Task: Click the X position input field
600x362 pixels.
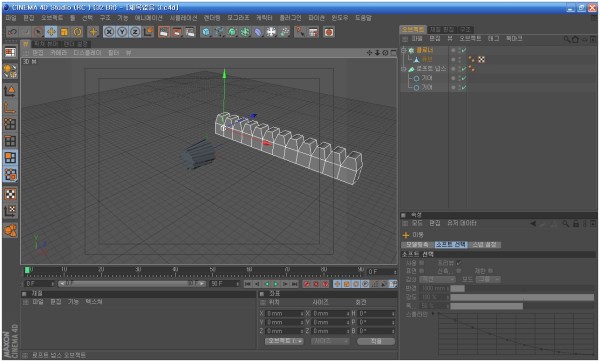Action: (x=284, y=314)
